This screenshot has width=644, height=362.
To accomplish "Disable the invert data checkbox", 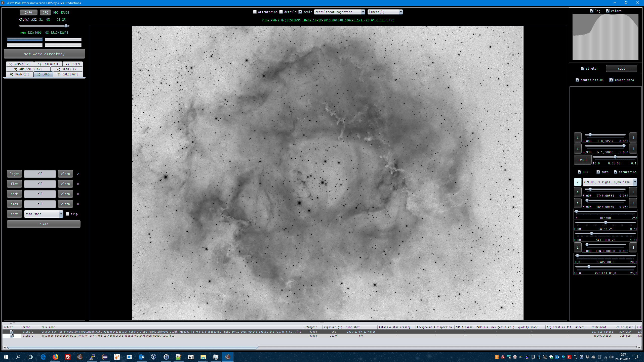I will [611, 80].
